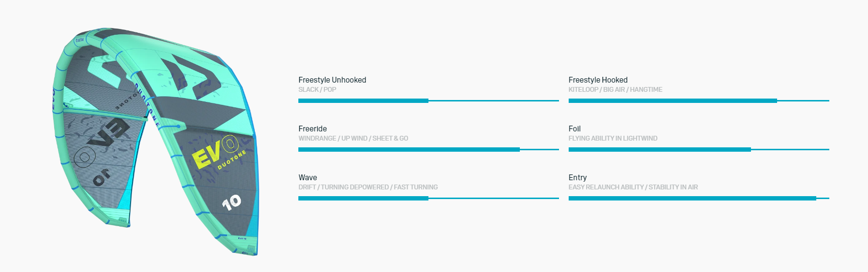Viewport: 868px width, 272px height.
Task: Select the Freestyle Unhooked heading
Action: [x=332, y=80]
